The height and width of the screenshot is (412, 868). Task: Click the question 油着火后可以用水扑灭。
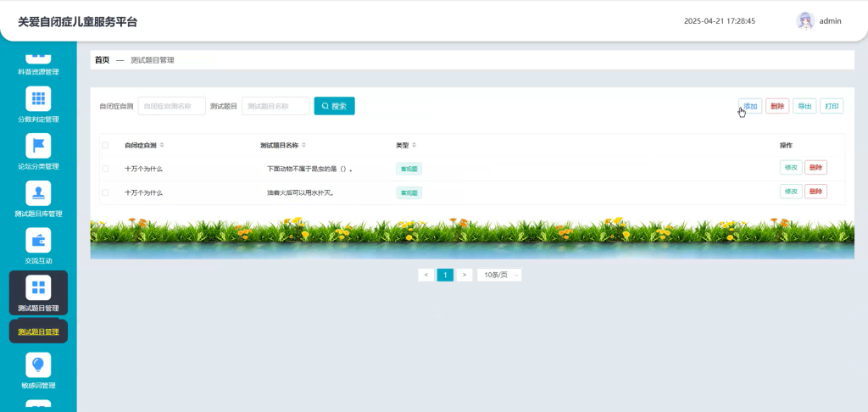[300, 192]
